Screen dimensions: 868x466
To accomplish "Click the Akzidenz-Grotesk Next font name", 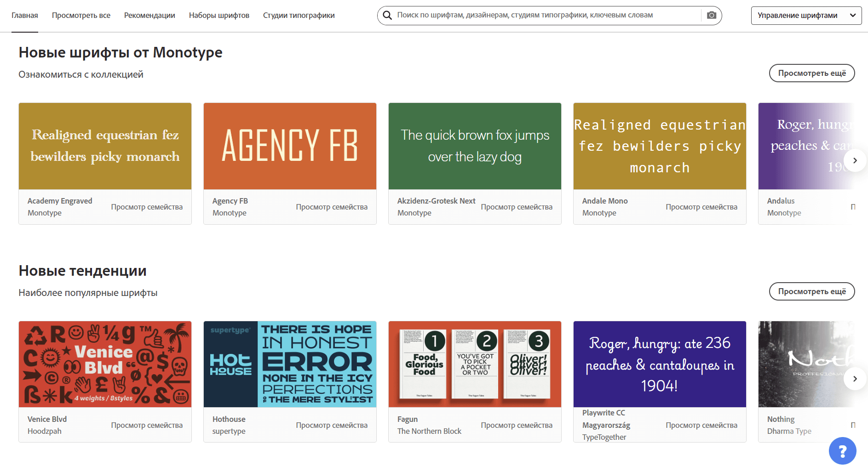I will [436, 201].
